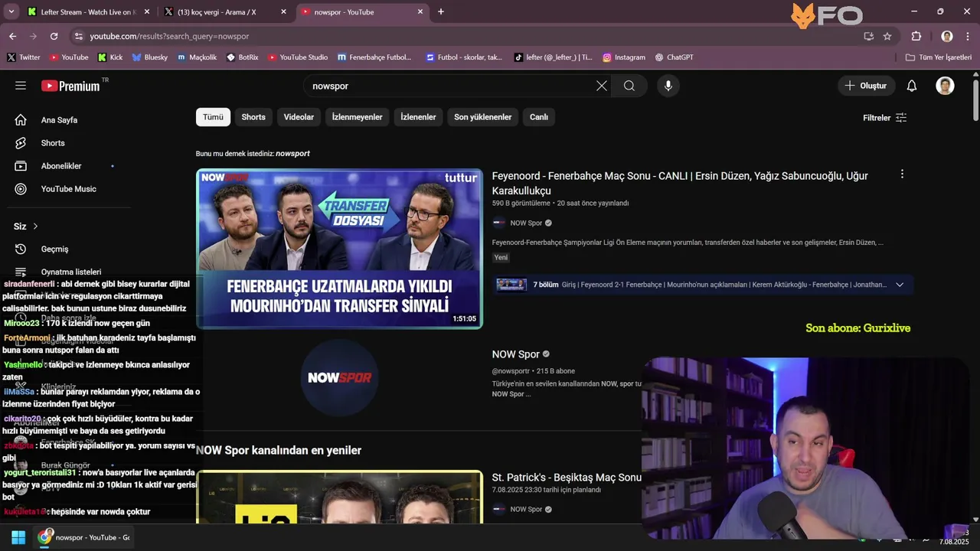Open the three-dot menu on Feyenoord video

(902, 174)
